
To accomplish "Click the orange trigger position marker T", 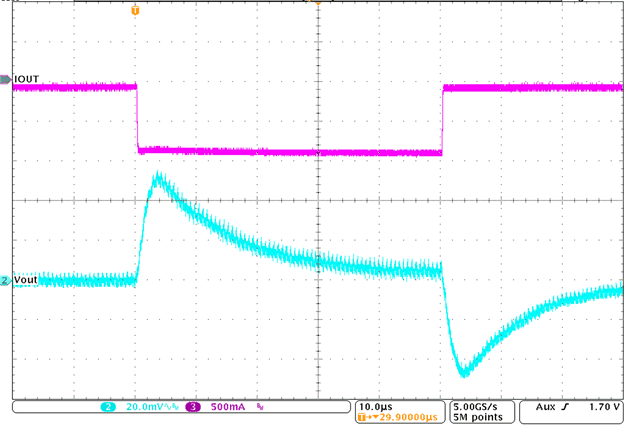I will 136,9.
